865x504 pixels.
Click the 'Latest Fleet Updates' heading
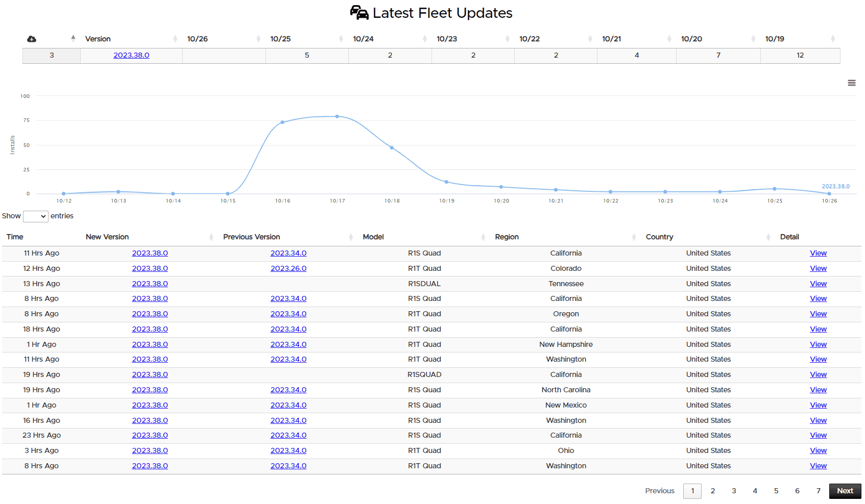pos(442,13)
